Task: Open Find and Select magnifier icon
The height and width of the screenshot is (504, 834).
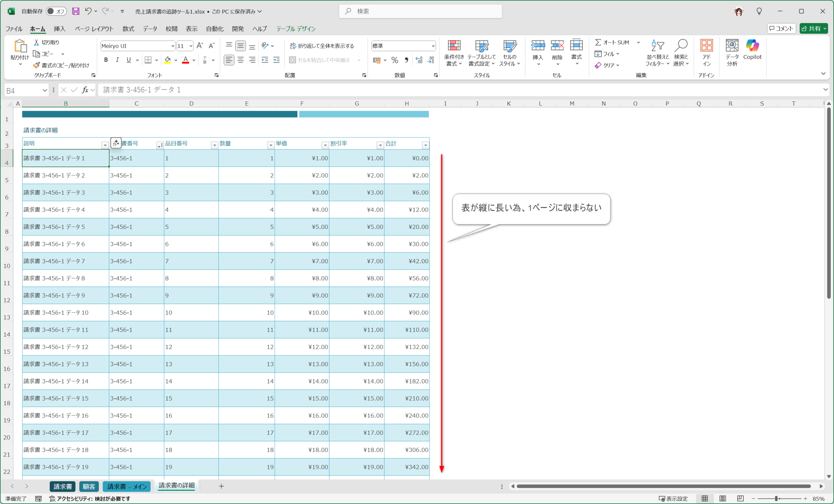Action: (681, 45)
